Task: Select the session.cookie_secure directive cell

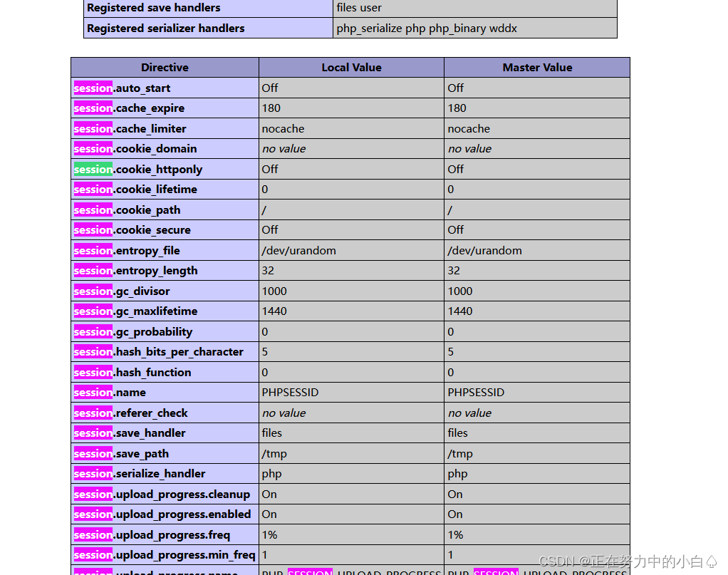Action: pos(165,230)
